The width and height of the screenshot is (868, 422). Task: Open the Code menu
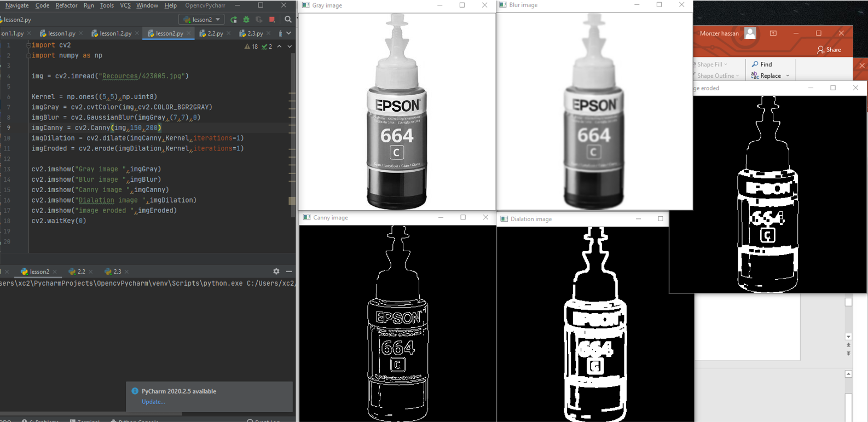coord(42,5)
